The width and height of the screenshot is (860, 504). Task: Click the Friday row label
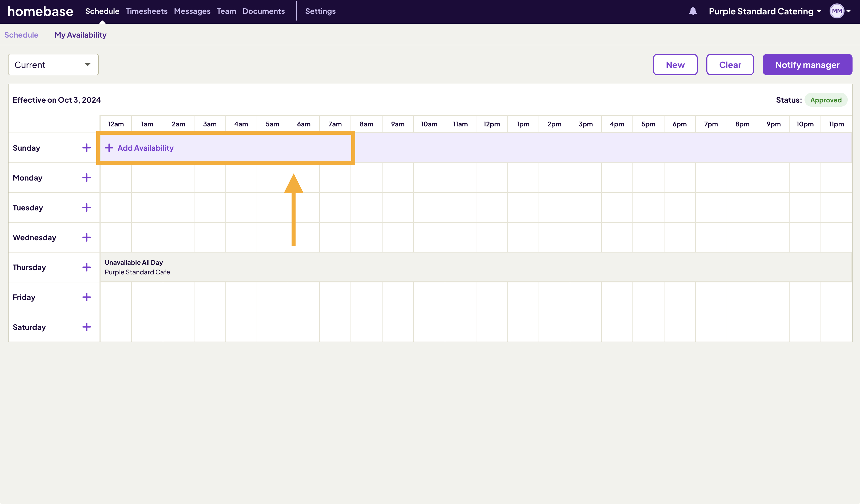coord(24,297)
